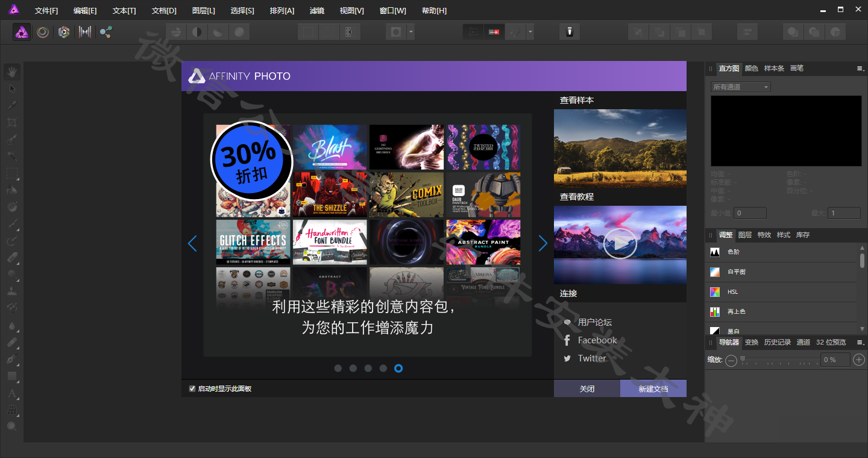The width and height of the screenshot is (868, 458).
Task: Open the 用户论坛 link
Action: (595, 322)
